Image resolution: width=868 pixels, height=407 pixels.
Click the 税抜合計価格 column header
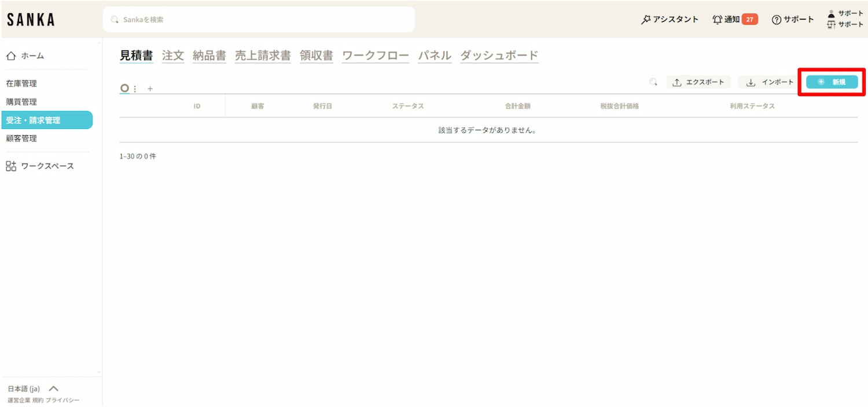point(620,106)
